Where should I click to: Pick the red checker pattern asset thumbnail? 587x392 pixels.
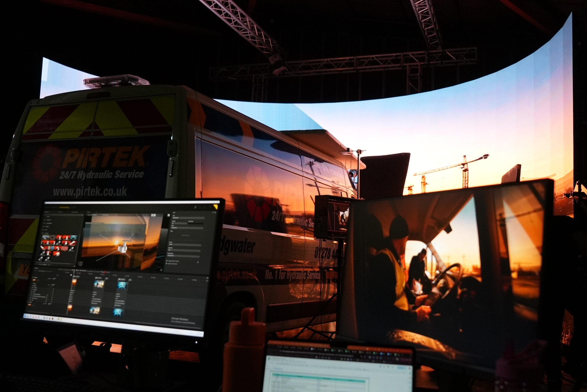(65, 248)
